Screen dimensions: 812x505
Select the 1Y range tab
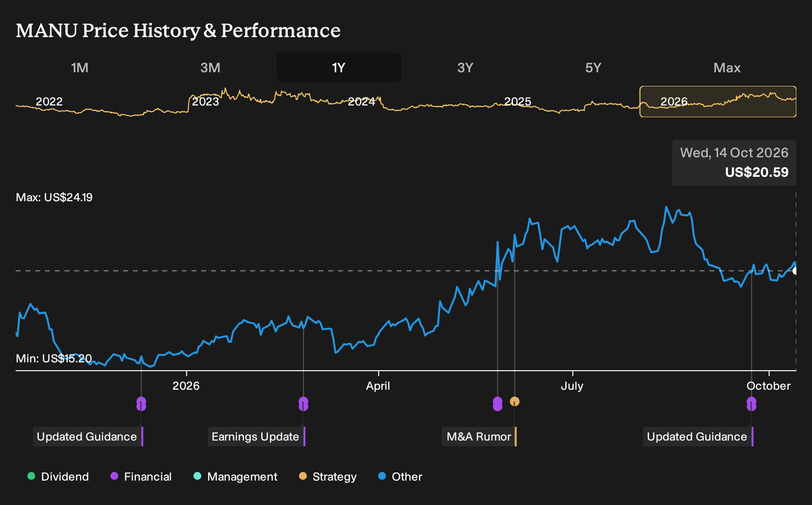[339, 67]
